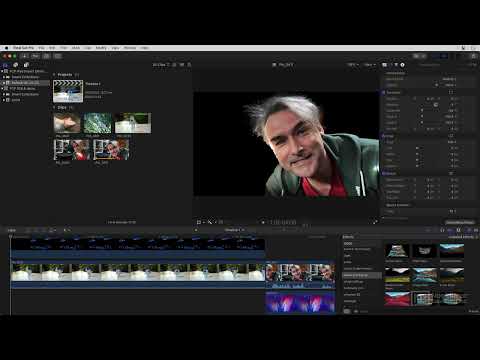The width and height of the screenshot is (480, 360).
Task: Open the tool selector arrow in timeline
Action: click(x=67, y=230)
